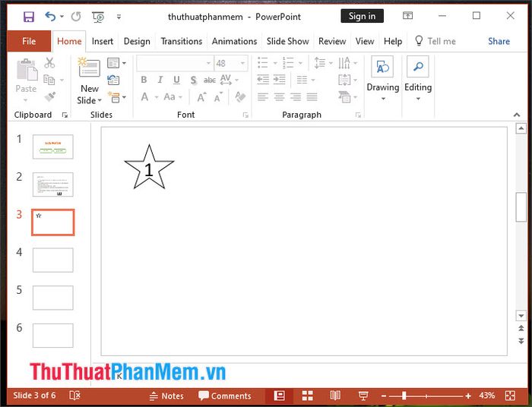Screen dimensions: 532x407
Task: Open Slide Sorter view from status bar
Action: pos(307,396)
